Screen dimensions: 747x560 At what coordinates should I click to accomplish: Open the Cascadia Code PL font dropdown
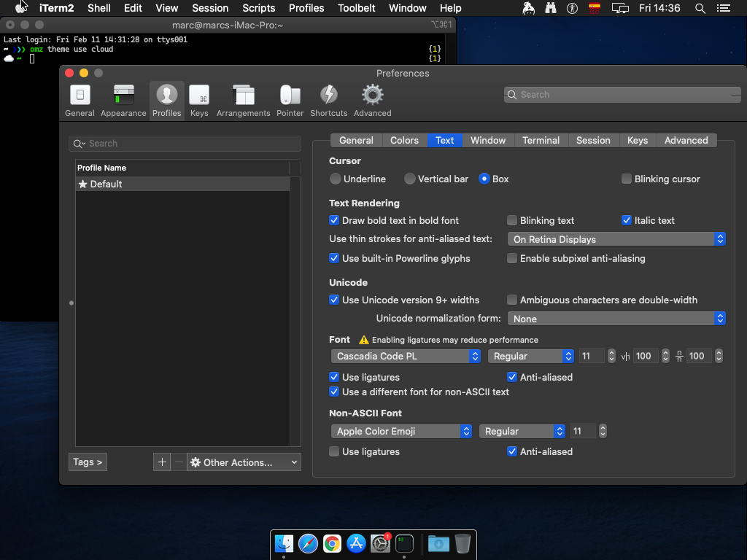[x=406, y=356]
